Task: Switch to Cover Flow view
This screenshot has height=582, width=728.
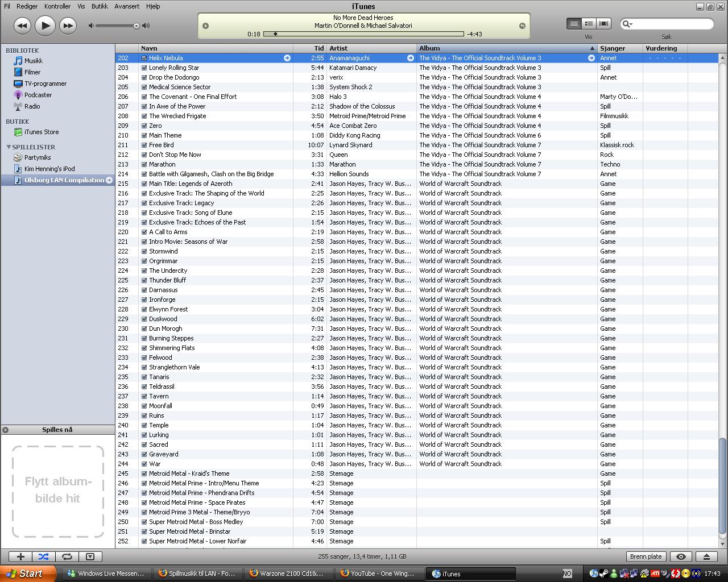Action: [x=603, y=24]
